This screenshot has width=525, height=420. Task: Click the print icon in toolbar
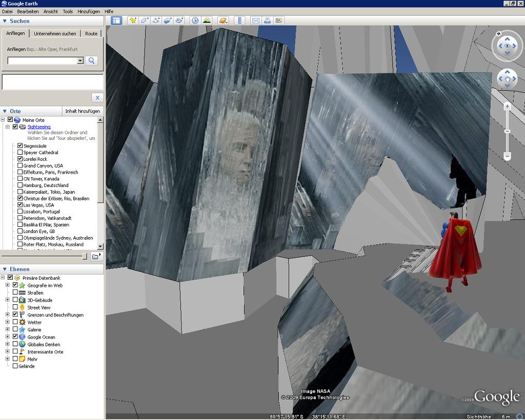[267, 20]
